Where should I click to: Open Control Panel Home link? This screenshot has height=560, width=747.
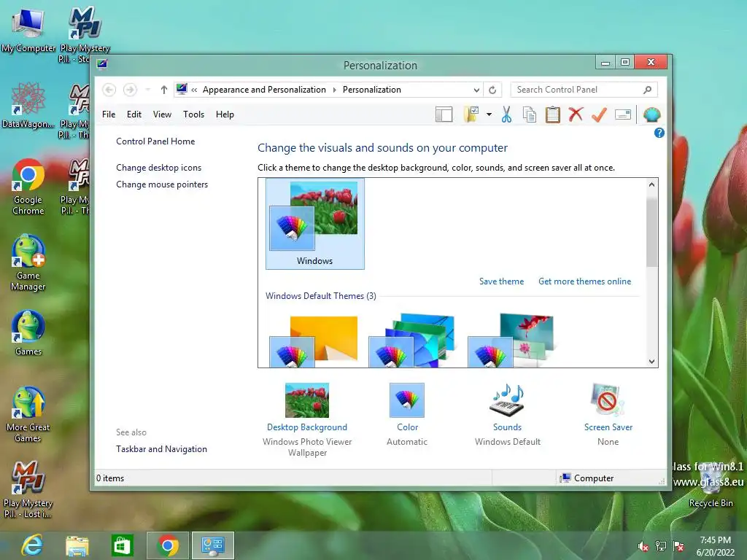[155, 141]
